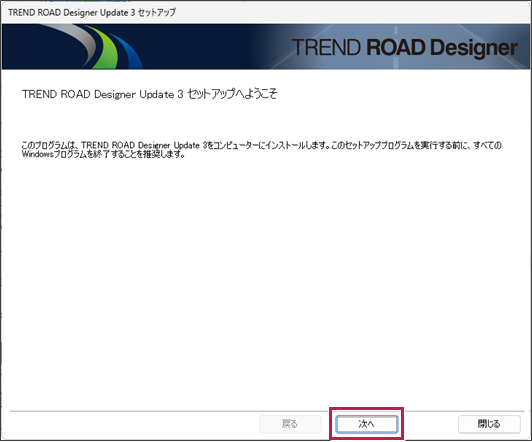The width and height of the screenshot is (532, 442).
Task: Click the bold ROAD text in the banner
Action: point(396,47)
